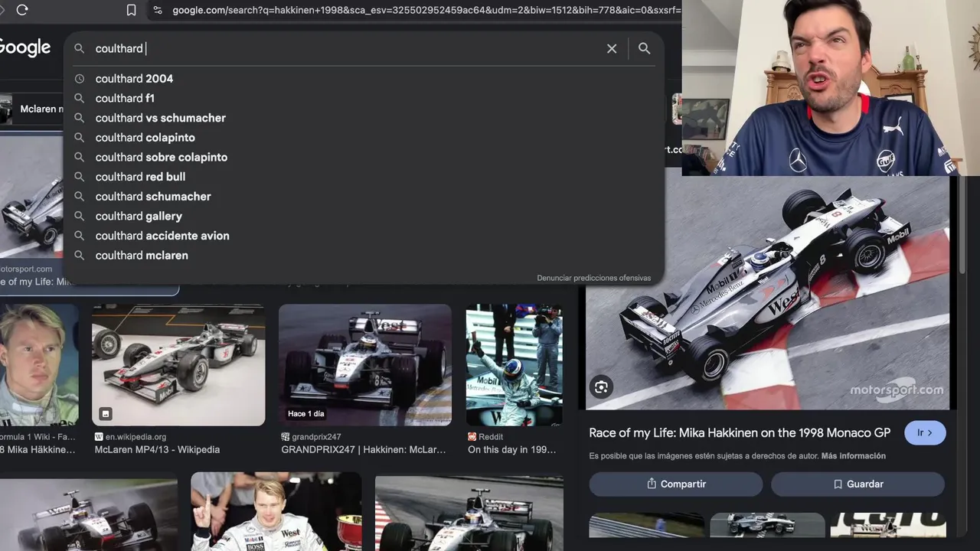Click the en.wikipedia.org source icon

pos(99,437)
